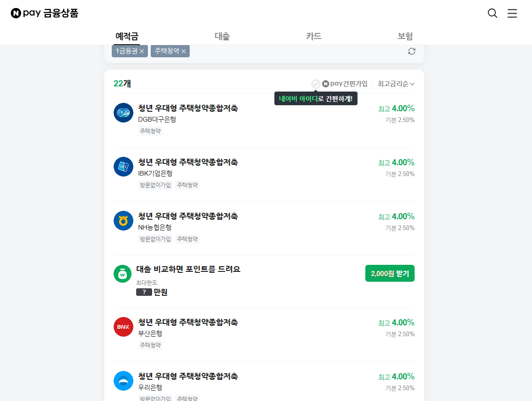Click the 2,000원 받기 button
The image size is (532, 401).
coord(390,273)
